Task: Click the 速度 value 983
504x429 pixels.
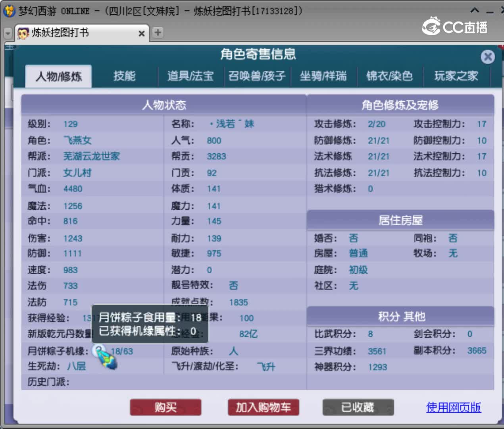Action: [71, 270]
